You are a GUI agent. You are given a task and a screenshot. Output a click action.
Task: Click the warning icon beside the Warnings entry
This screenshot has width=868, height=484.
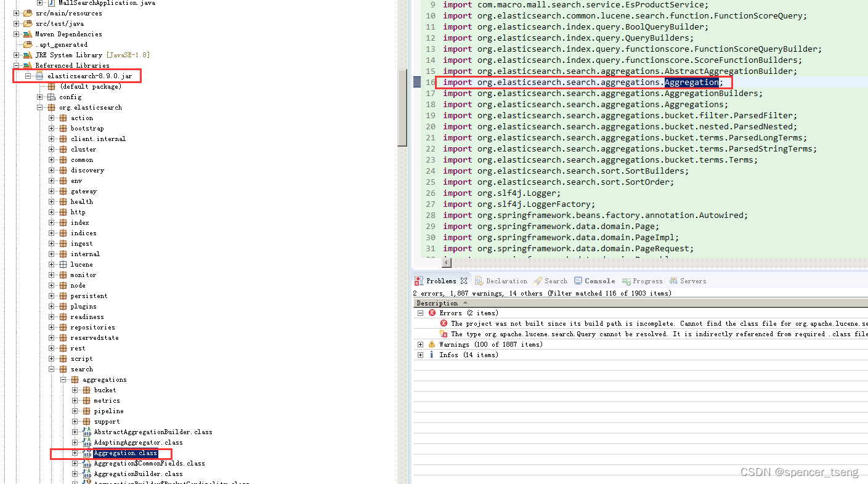point(431,344)
